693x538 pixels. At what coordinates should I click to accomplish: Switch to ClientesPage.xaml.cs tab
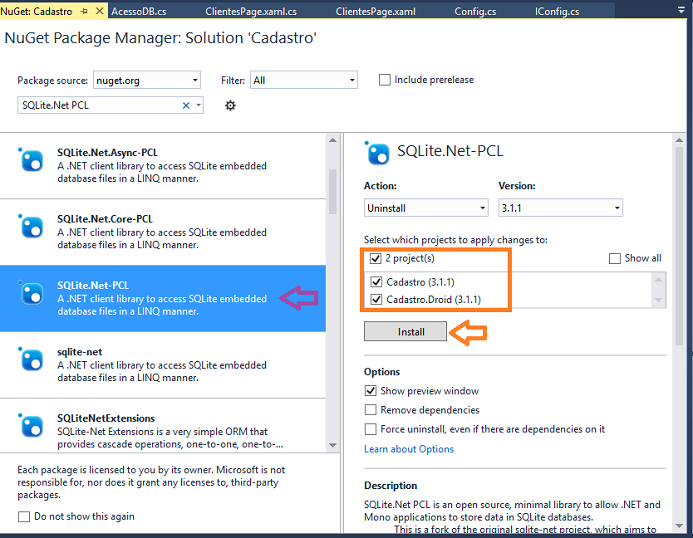pos(251,11)
